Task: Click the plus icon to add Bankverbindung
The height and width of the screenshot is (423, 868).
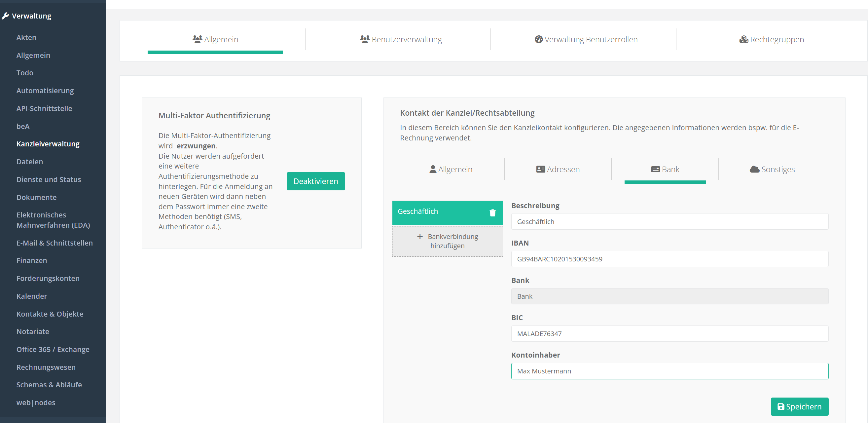Action: tap(420, 236)
